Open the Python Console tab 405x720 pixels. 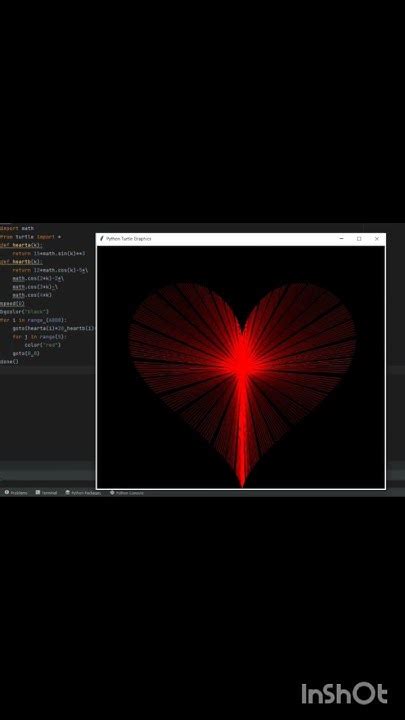pyautogui.click(x=127, y=493)
